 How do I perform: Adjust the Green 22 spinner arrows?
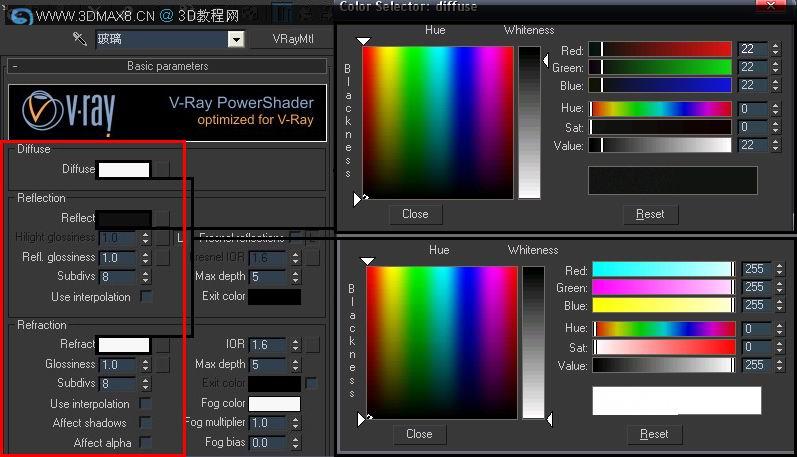click(x=775, y=67)
